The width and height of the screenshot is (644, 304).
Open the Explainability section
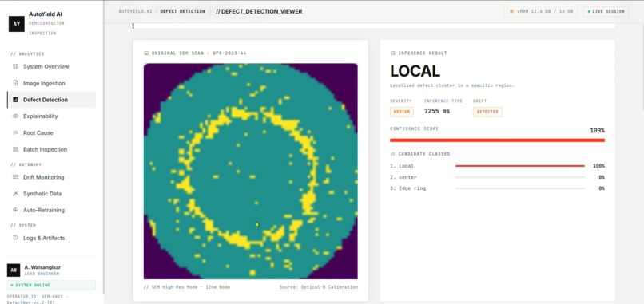51,116
